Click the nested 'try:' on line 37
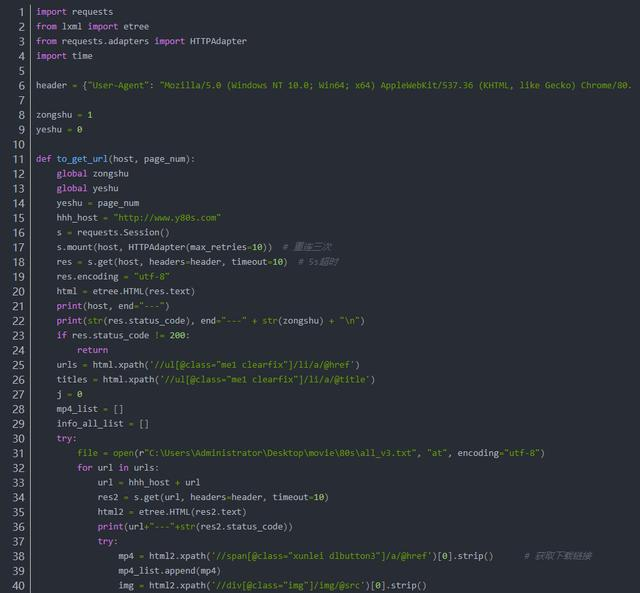The width and height of the screenshot is (640, 593). click(x=108, y=541)
